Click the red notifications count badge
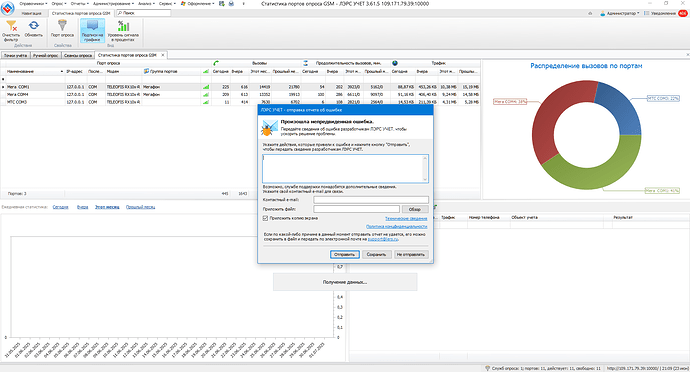This screenshot has height=372, width=690. coord(683,14)
